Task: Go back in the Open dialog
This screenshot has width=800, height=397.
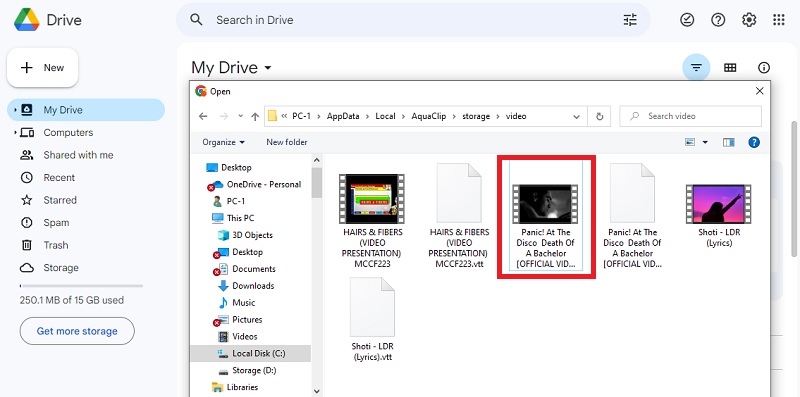Action: point(203,116)
